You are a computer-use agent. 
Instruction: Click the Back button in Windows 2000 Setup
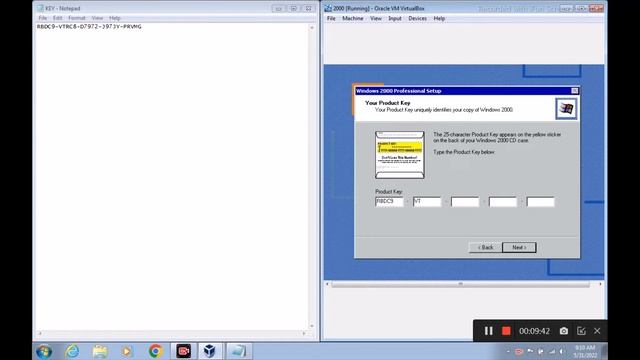[x=485, y=247]
